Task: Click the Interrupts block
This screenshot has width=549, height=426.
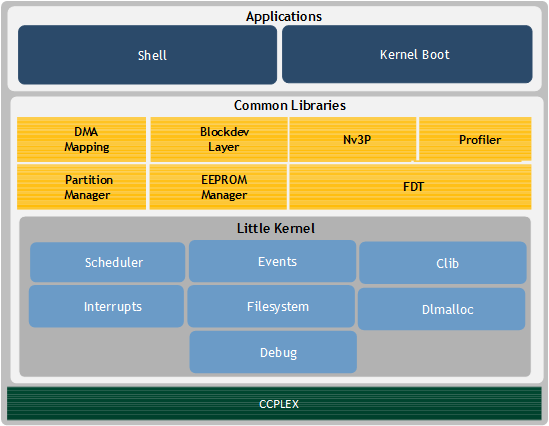Action: click(106, 306)
